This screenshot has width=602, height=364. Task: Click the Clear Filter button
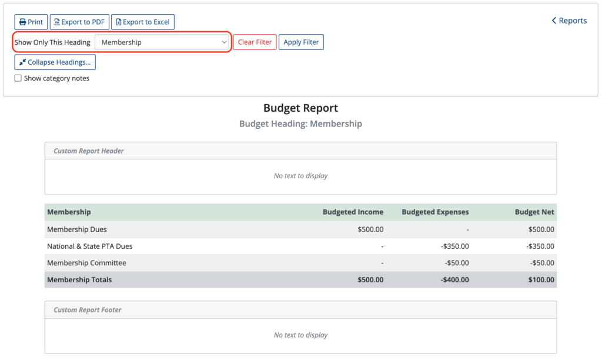[x=255, y=42]
